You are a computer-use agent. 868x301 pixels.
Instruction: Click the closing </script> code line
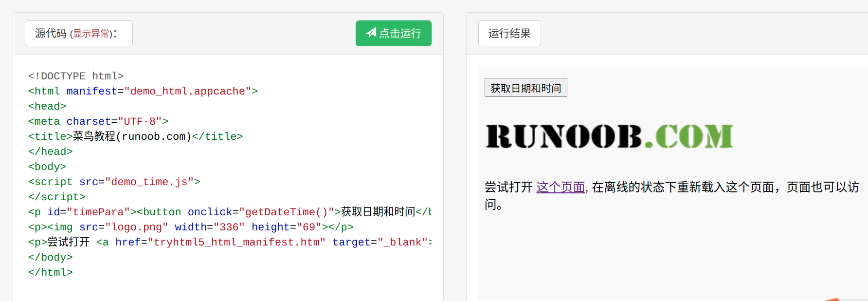57,197
